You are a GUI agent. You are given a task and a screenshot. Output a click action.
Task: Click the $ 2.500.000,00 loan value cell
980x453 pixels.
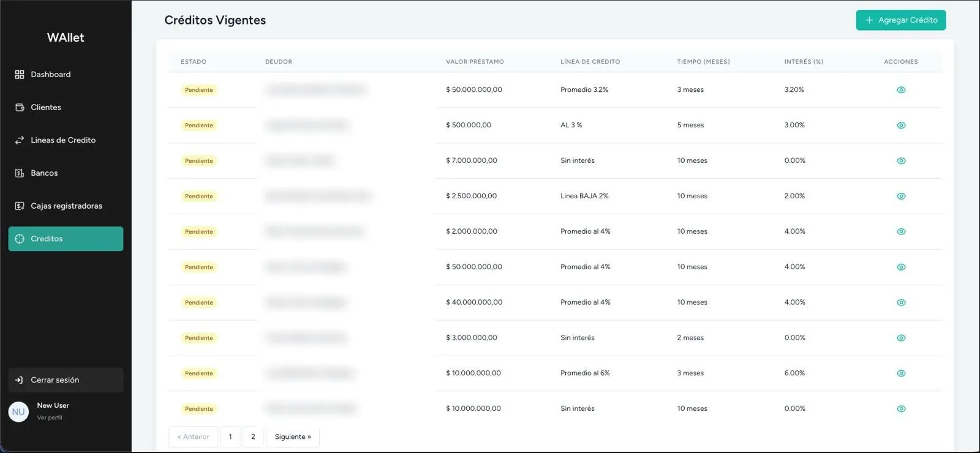click(472, 196)
